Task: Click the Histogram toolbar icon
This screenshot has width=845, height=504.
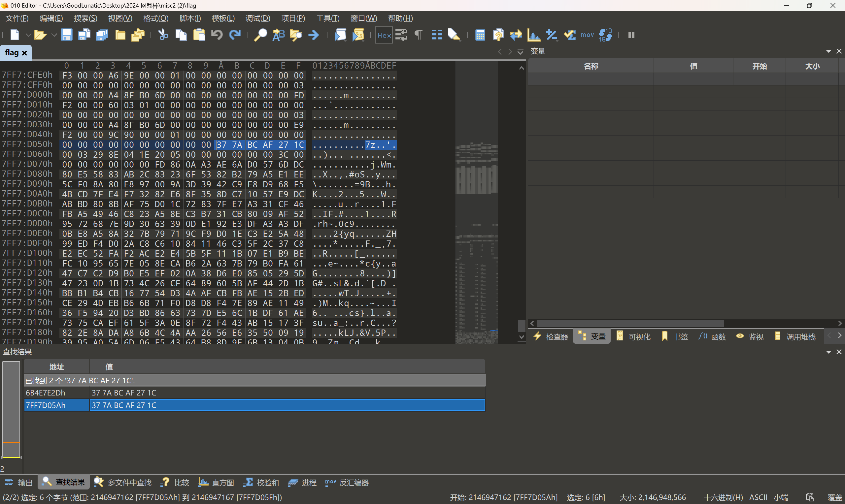Action: pyautogui.click(x=533, y=35)
